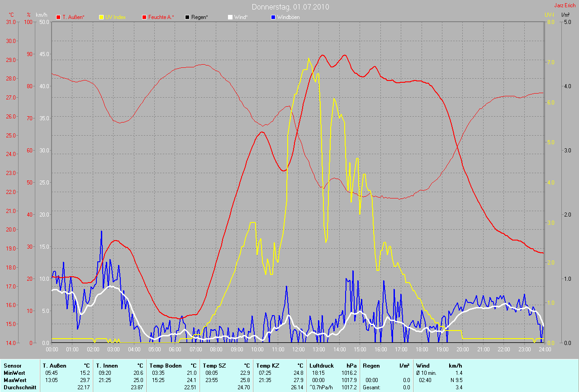
Task: Click the 18:00 time axis marker
Action: point(422,349)
